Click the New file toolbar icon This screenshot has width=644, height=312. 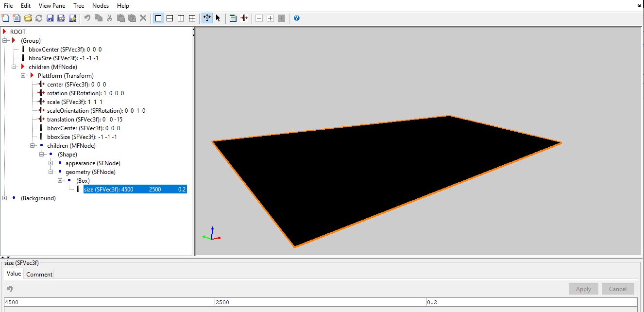coord(6,18)
